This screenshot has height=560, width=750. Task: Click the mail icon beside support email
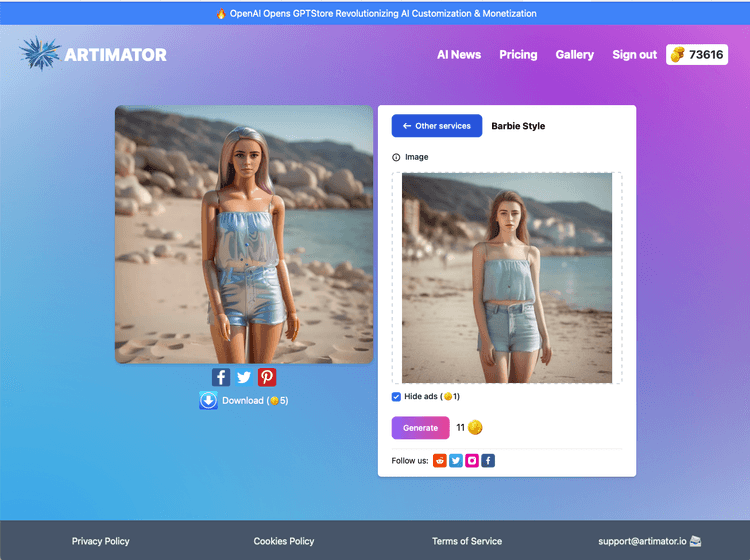(x=695, y=541)
